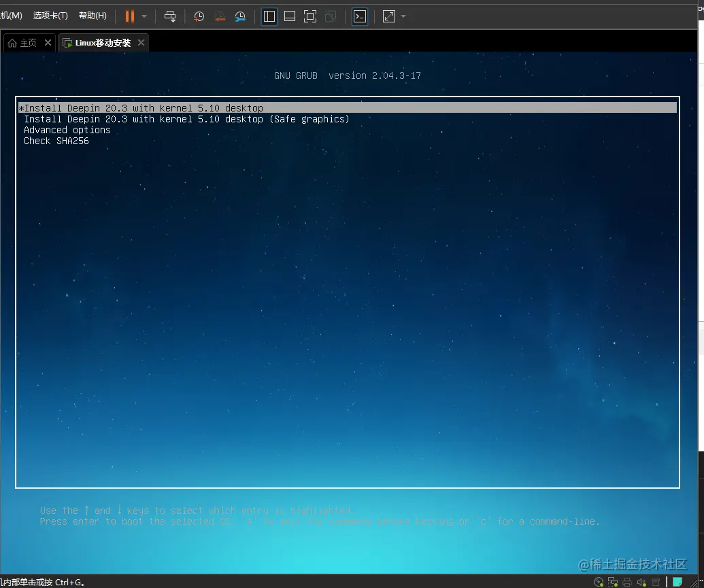Click the CD/DVD drive status icon
704x588 pixels.
599,582
